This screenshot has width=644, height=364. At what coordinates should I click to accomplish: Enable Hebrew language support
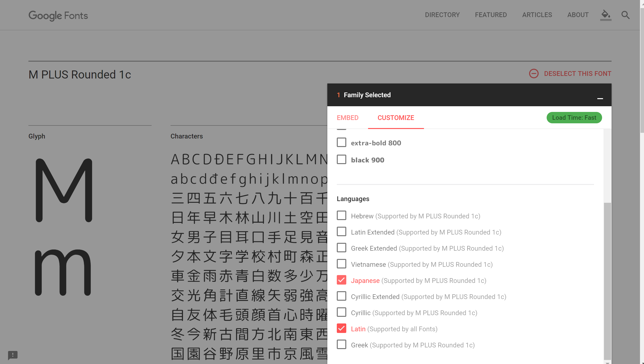coord(341,215)
